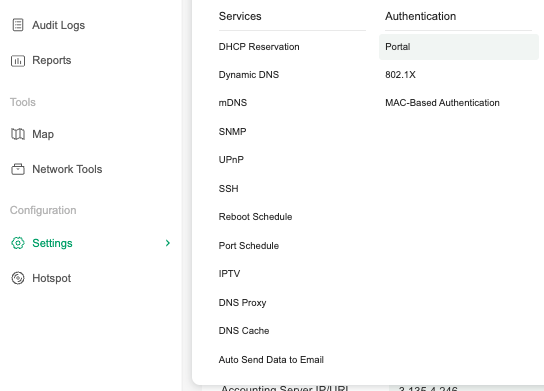Open DHCP Reservation under Services
The width and height of the screenshot is (544, 391).
tap(259, 46)
